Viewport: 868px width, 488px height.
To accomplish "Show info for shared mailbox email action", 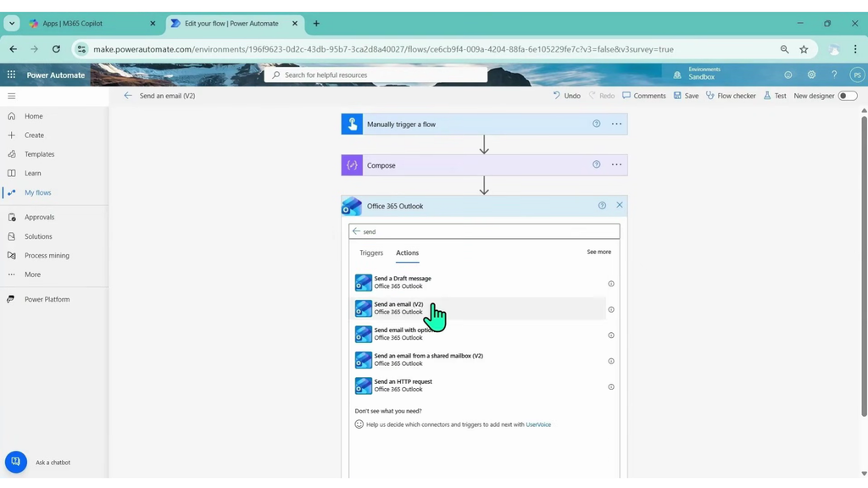I will tap(611, 361).
